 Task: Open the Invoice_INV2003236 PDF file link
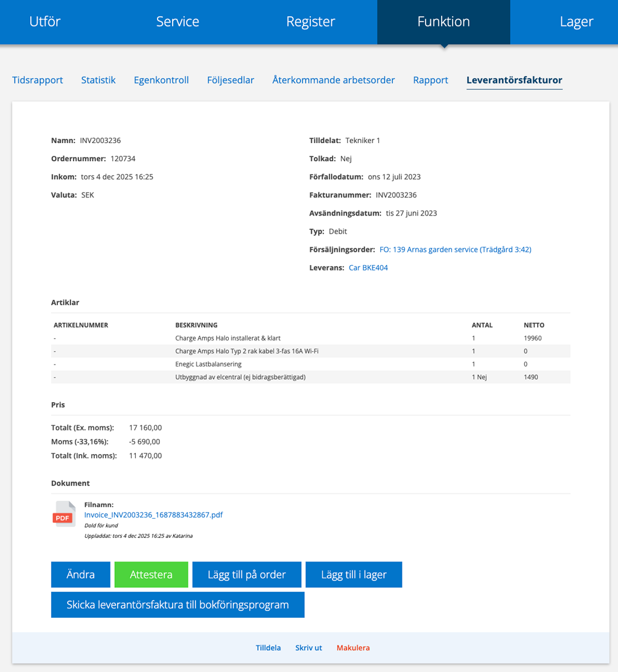pyautogui.click(x=153, y=515)
